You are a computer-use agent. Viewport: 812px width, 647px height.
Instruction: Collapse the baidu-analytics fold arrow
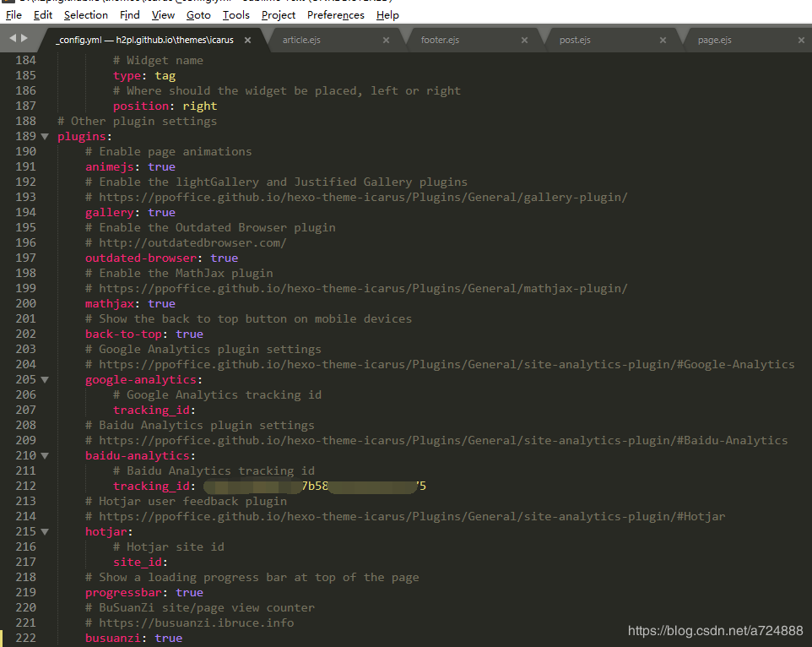[45, 456]
